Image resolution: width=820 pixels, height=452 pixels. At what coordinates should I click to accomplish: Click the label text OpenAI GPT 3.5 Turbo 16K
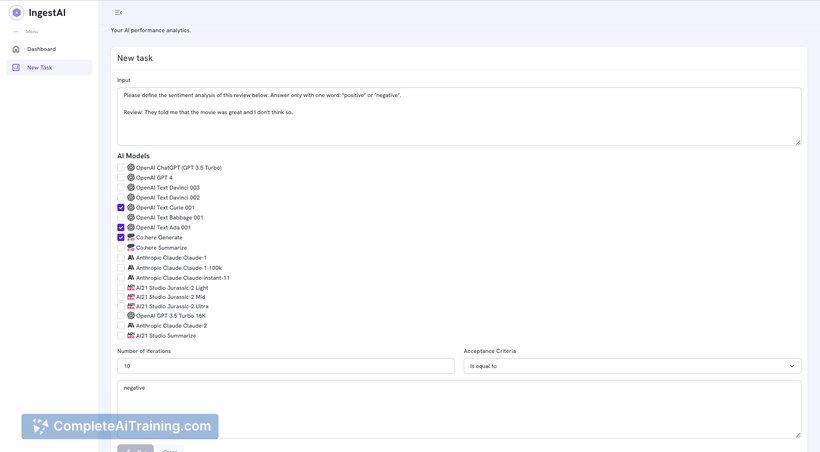tap(171, 316)
